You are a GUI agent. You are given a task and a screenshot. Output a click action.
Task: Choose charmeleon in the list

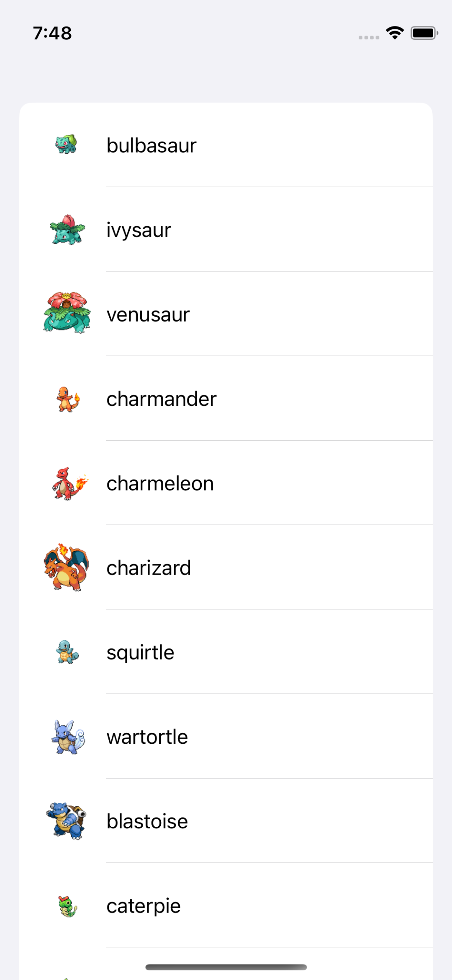point(160,484)
